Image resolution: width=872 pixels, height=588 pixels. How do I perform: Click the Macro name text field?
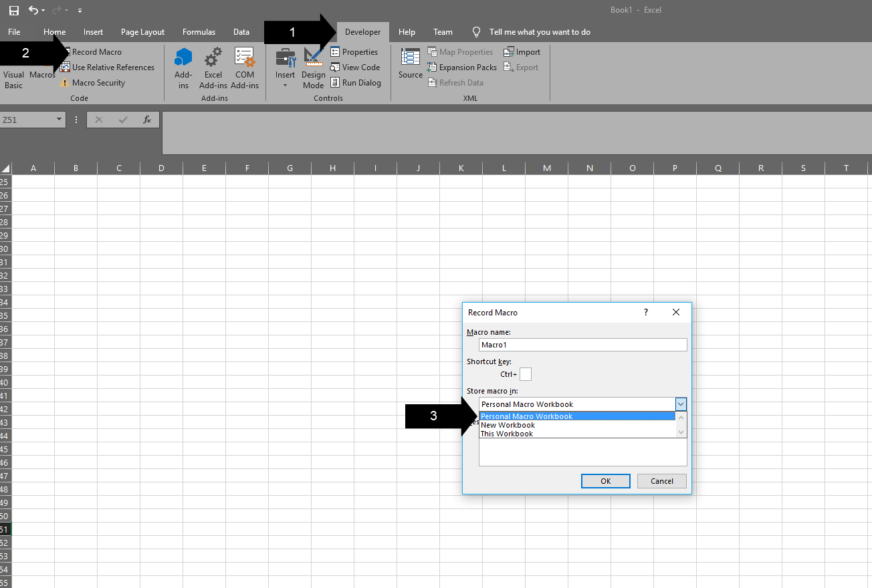click(x=582, y=345)
